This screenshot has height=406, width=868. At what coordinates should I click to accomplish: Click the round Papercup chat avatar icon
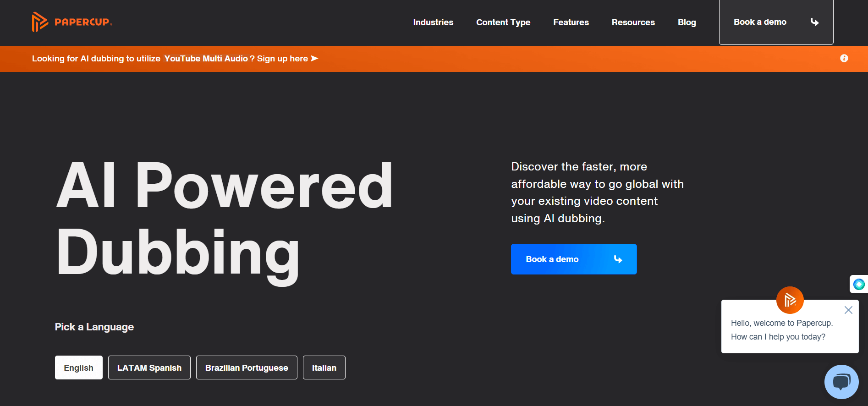click(x=790, y=300)
